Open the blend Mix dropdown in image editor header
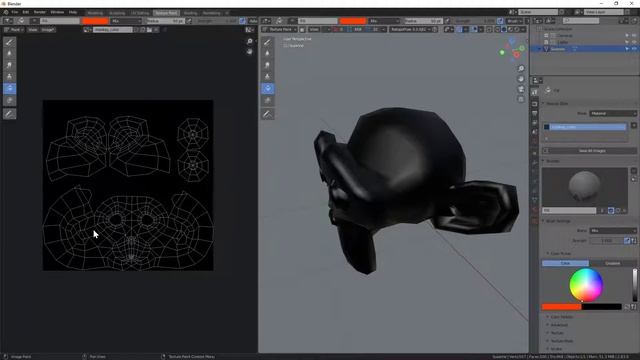The width and height of the screenshot is (640, 360). click(126, 21)
